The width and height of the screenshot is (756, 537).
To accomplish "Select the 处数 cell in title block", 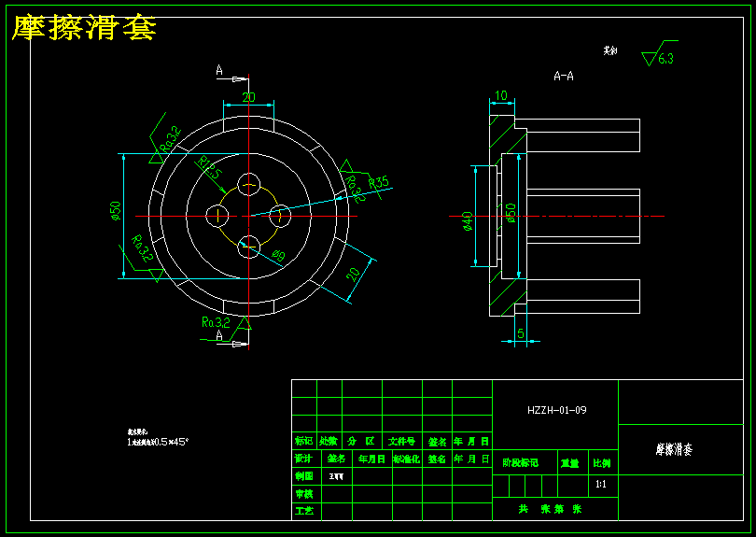I will pyautogui.click(x=329, y=441).
